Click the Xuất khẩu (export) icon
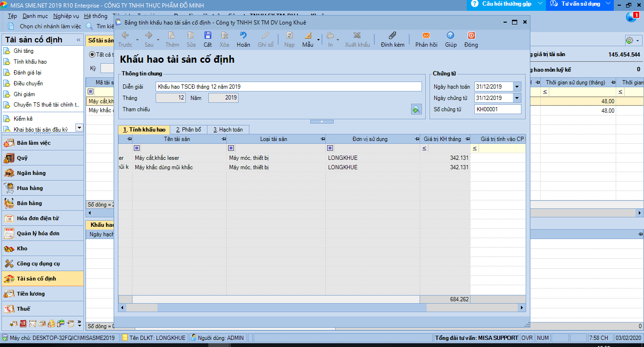 point(357,35)
